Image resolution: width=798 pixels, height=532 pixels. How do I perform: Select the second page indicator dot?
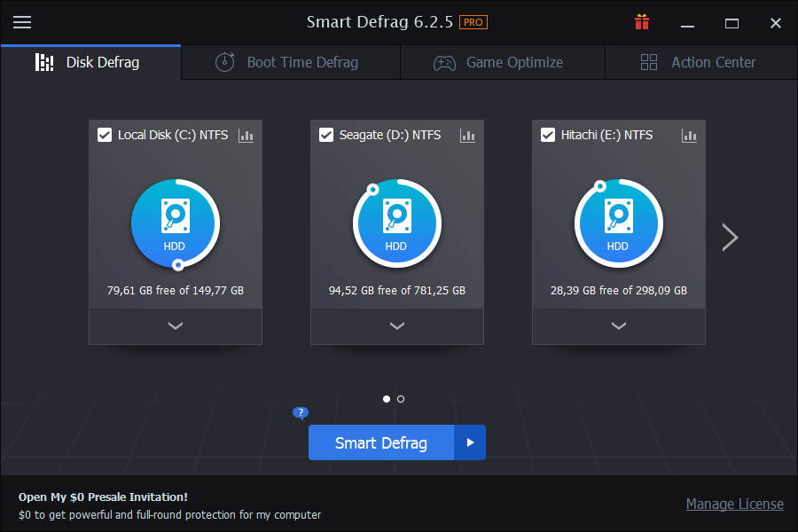401,399
